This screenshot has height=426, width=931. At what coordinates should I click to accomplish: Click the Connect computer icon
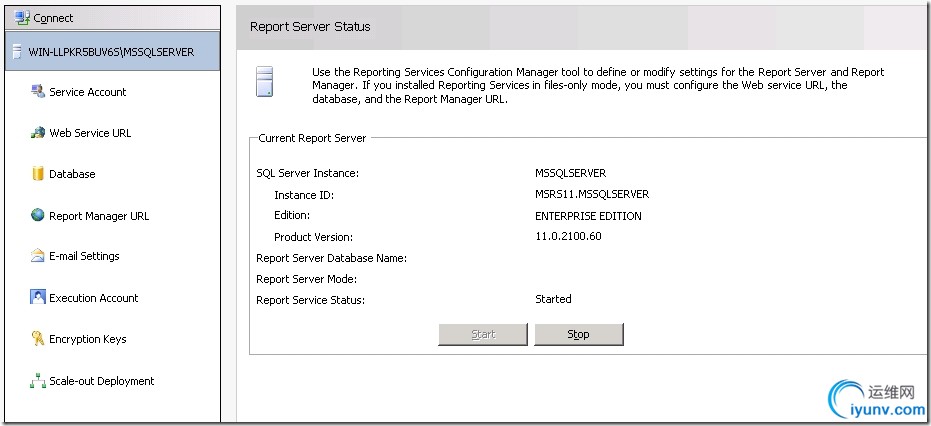(22, 18)
